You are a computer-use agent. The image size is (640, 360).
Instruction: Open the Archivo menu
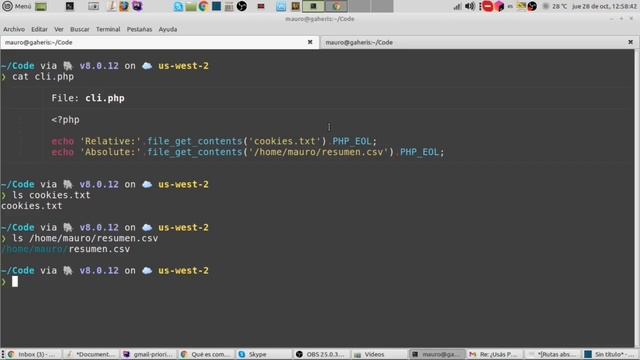[x=14, y=29]
